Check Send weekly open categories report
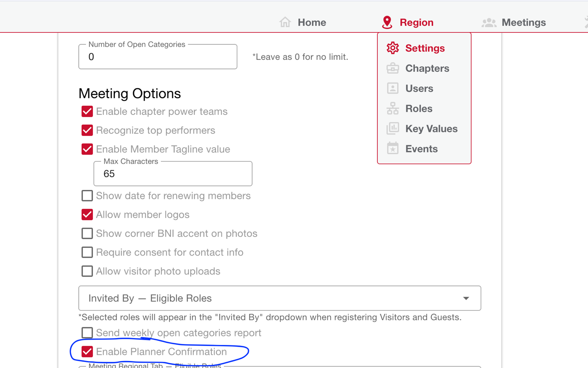This screenshot has width=588, height=368. [x=87, y=333]
